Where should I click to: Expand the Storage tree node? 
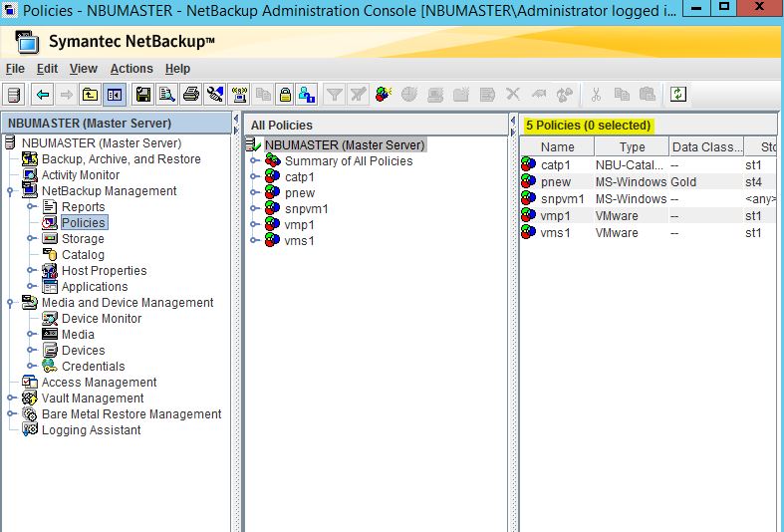click(31, 238)
